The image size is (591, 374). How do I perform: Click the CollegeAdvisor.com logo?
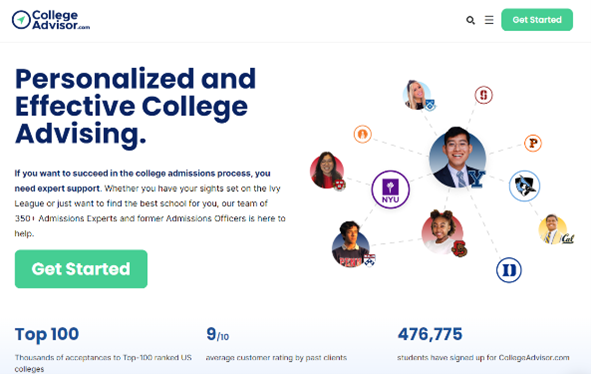pos(51,20)
